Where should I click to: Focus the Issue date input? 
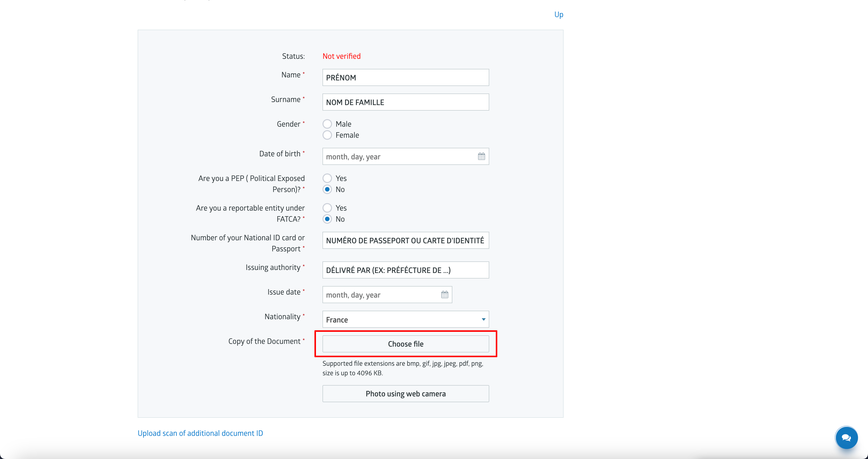[387, 295]
